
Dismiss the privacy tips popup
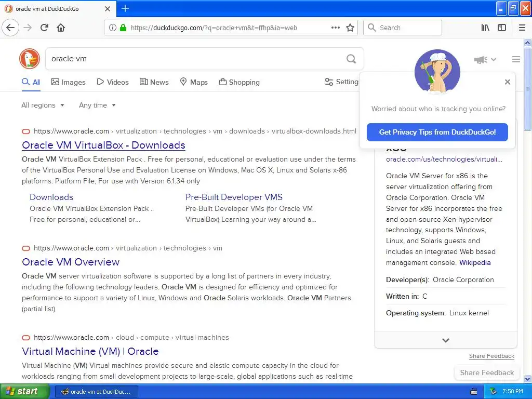click(x=507, y=82)
